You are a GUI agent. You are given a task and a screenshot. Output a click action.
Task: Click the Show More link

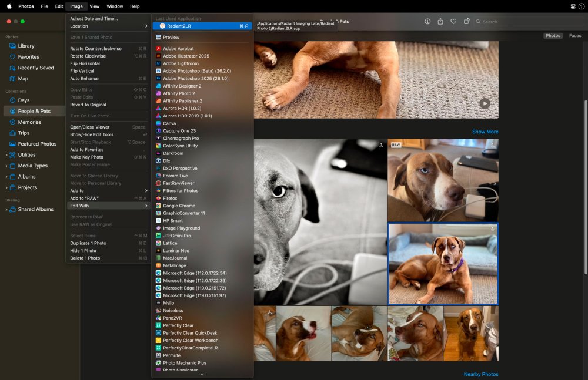click(x=485, y=132)
